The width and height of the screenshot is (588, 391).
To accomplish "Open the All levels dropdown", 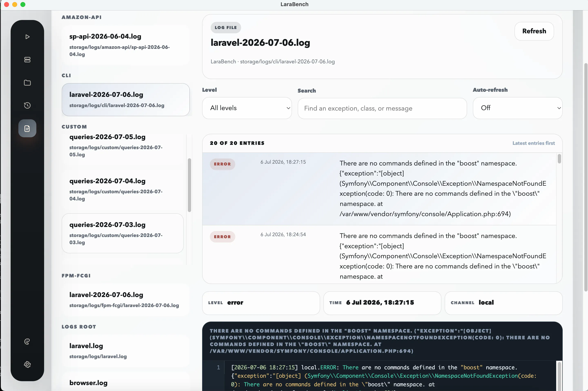I will [247, 108].
